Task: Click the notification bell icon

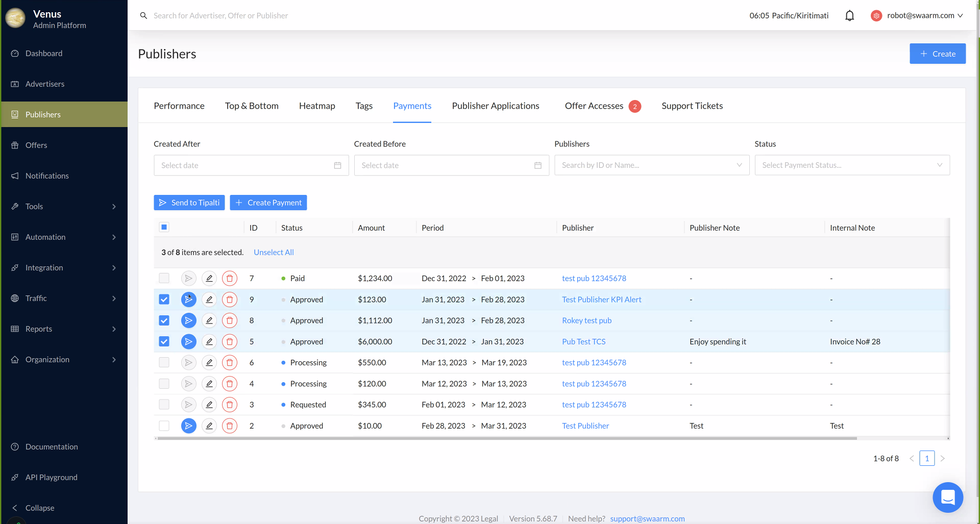Action: [849, 16]
